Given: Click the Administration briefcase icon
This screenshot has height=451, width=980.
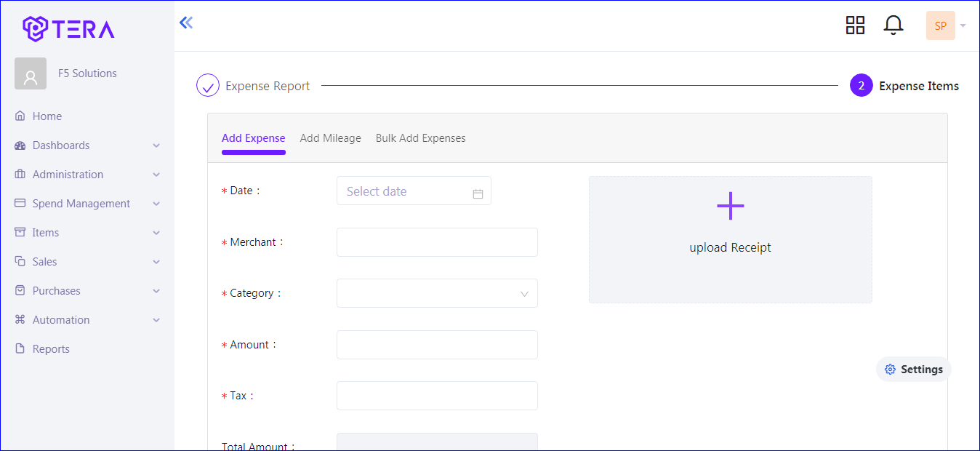Looking at the screenshot, I should (x=20, y=175).
